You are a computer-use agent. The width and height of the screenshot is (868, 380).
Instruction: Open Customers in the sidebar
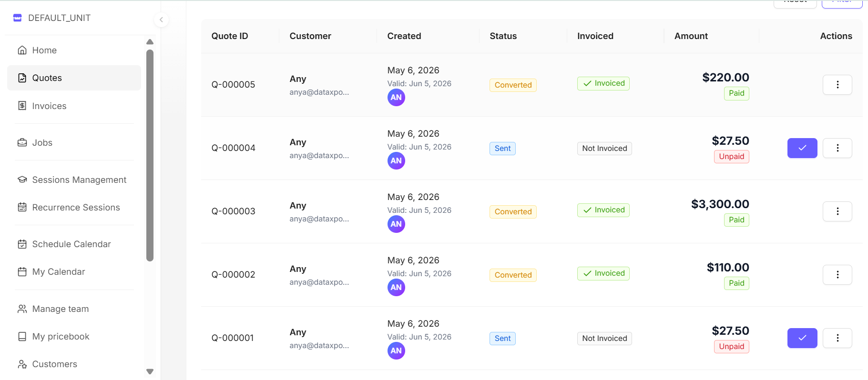(74, 364)
